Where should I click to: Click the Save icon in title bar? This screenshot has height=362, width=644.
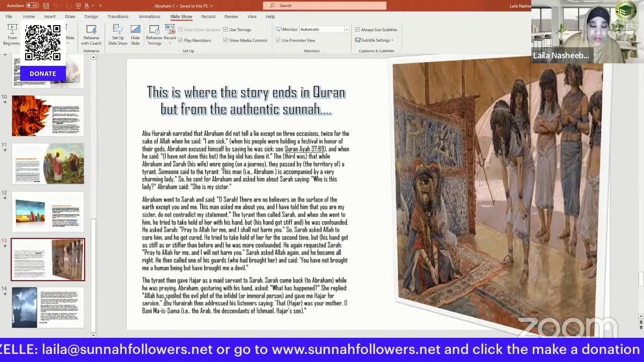pos(46,6)
